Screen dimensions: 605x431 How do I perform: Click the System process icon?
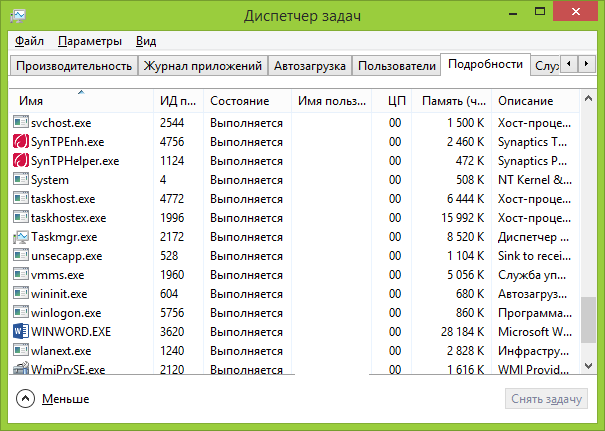[x=21, y=179]
